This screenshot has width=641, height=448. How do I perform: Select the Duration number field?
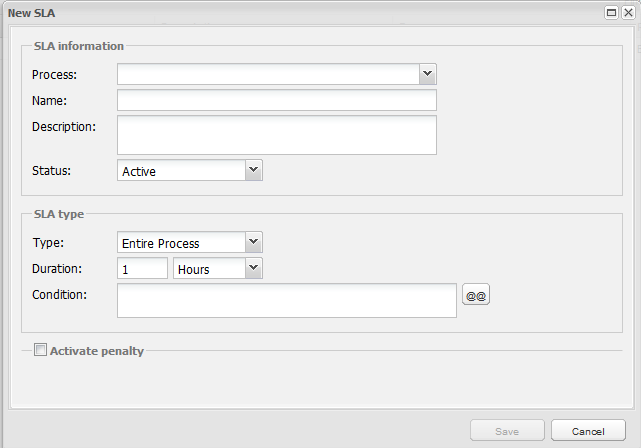[142, 269]
